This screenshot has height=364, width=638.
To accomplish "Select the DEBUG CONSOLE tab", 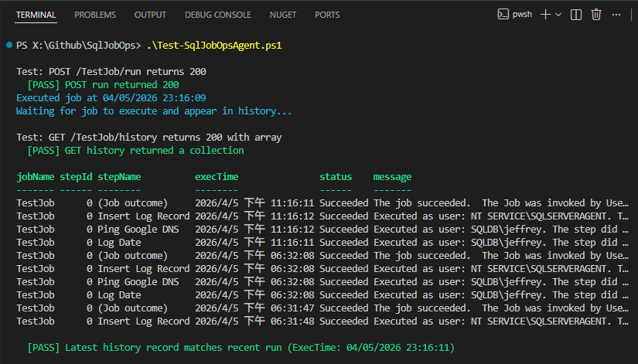I will (x=217, y=15).
